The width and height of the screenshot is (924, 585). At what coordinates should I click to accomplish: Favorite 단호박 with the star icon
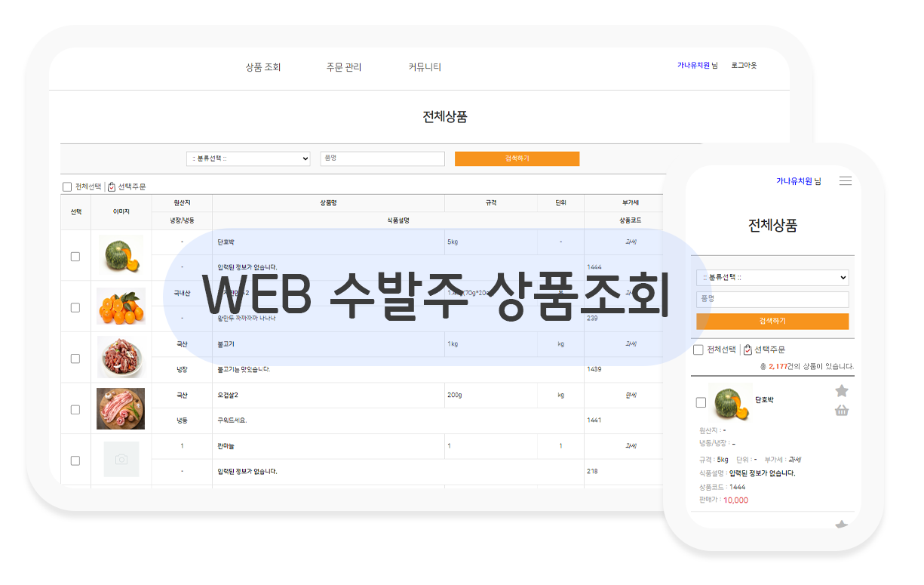click(842, 390)
